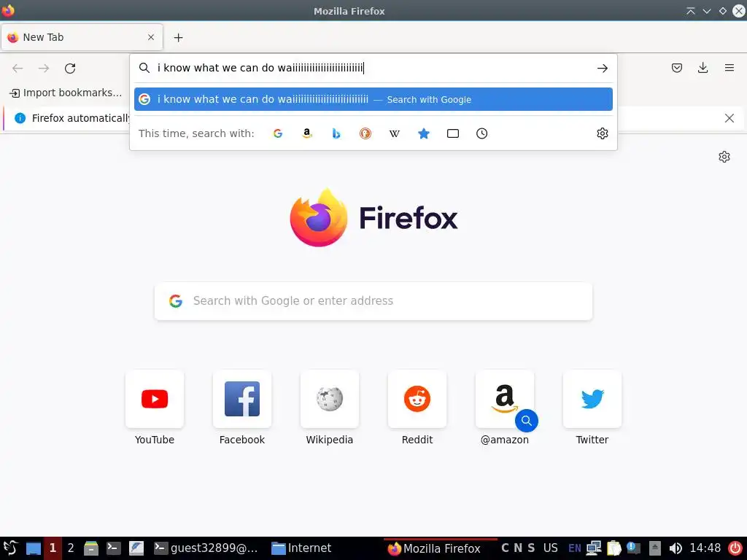The image size is (747, 560).
Task: Search bookmarks with the star icon
Action: pos(424,133)
